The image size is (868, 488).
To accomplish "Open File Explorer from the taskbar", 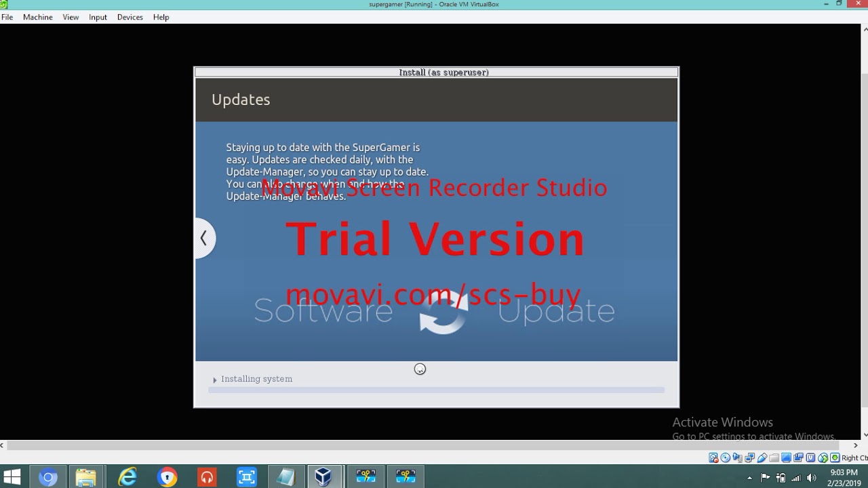I will click(86, 477).
